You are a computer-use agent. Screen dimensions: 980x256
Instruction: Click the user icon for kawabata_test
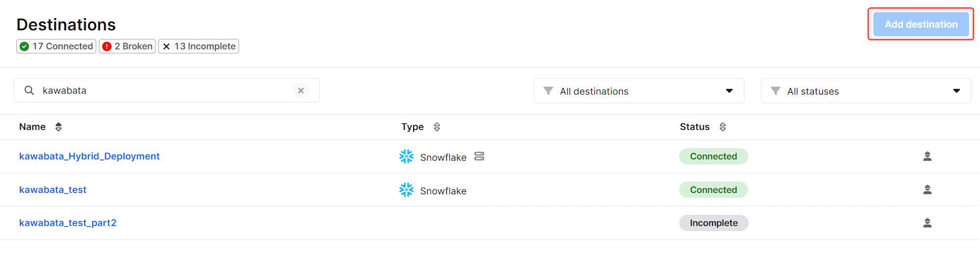click(927, 189)
